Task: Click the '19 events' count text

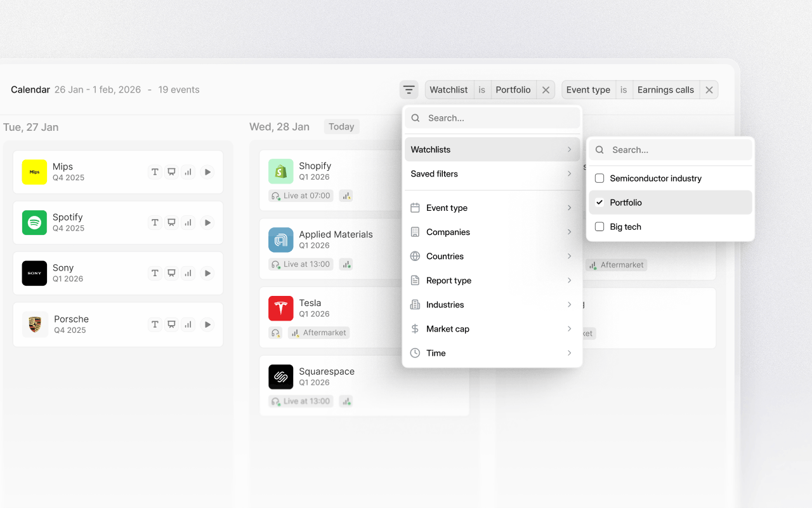Action: pos(179,90)
